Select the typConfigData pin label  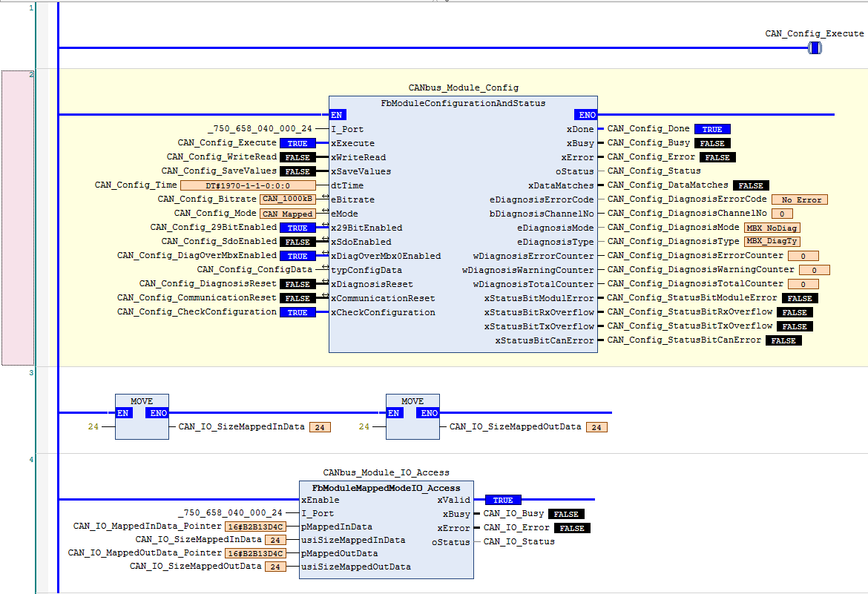point(366,270)
